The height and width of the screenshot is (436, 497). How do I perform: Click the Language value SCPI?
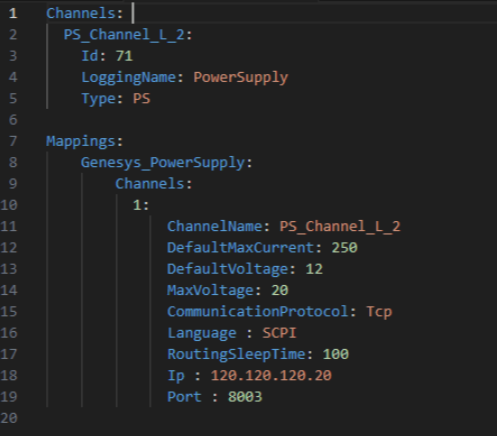(279, 333)
